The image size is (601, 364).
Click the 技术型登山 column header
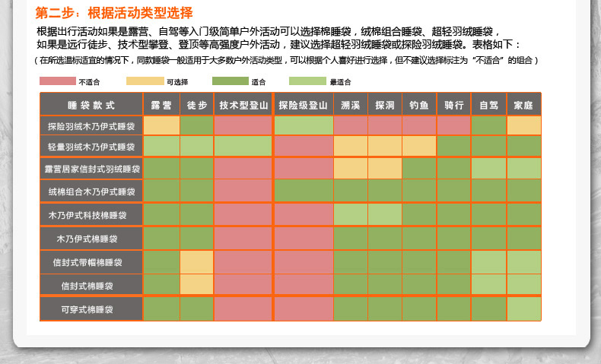243,104
